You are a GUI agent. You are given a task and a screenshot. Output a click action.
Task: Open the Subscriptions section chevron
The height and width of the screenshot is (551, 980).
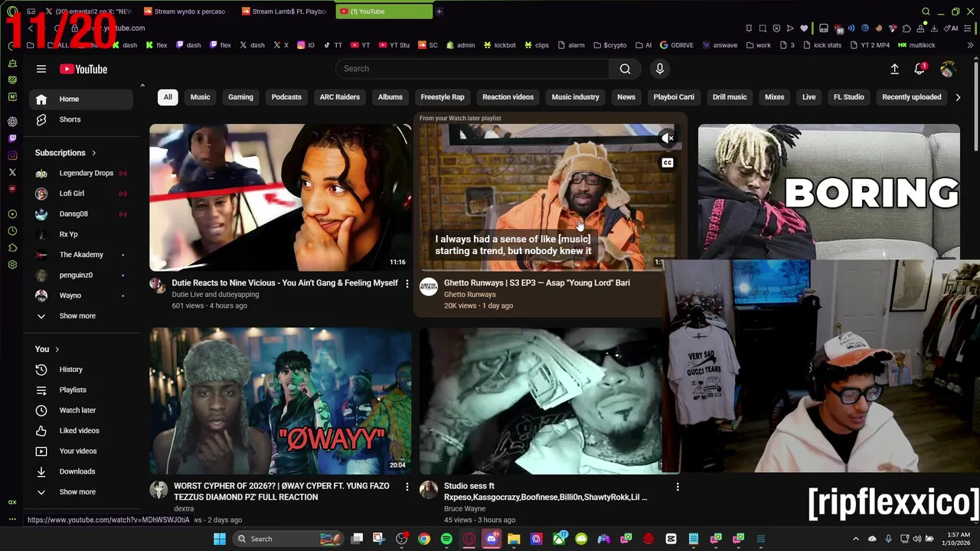point(94,153)
